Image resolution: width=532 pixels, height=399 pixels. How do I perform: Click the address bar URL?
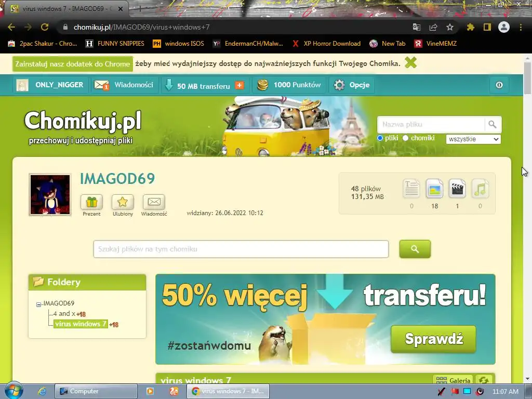point(141,27)
